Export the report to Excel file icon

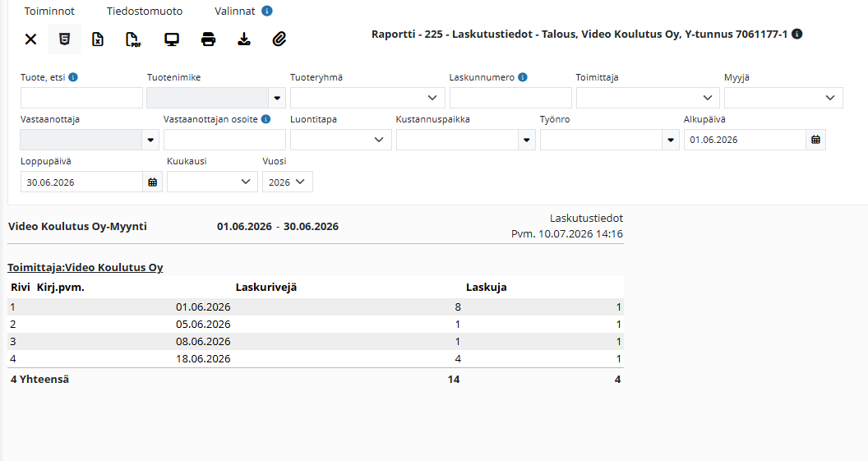(x=98, y=39)
